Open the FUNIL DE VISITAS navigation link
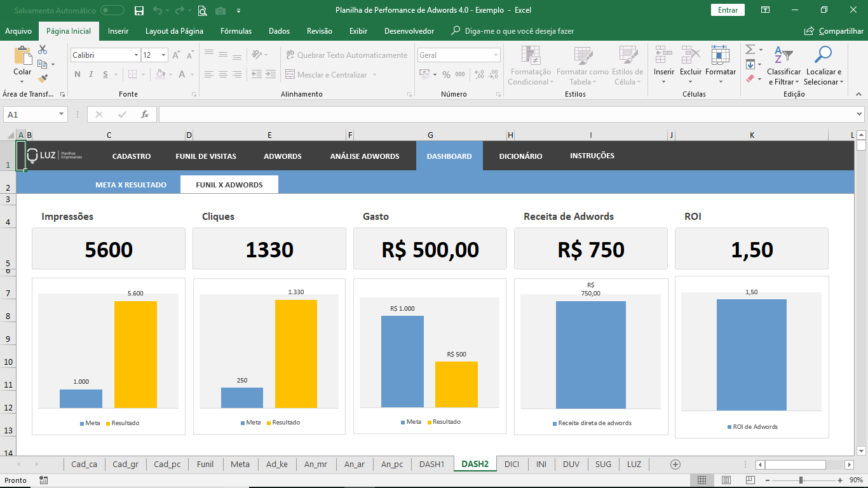The image size is (868, 488). 206,156
